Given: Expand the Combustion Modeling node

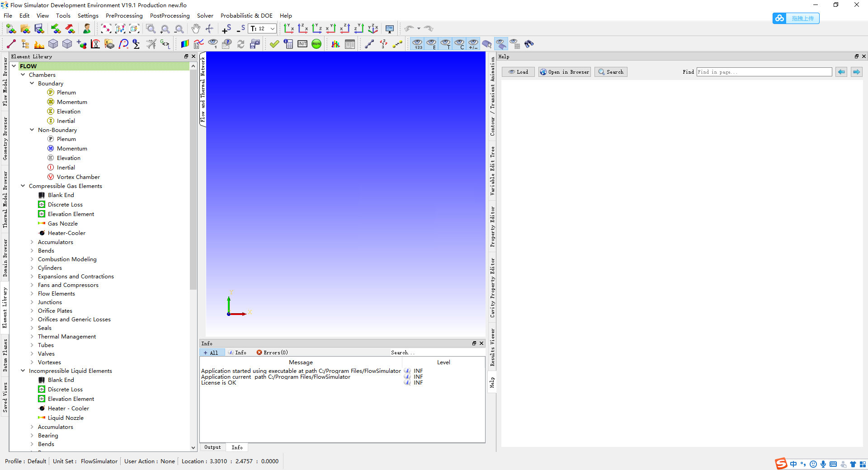Looking at the screenshot, I should 32,259.
